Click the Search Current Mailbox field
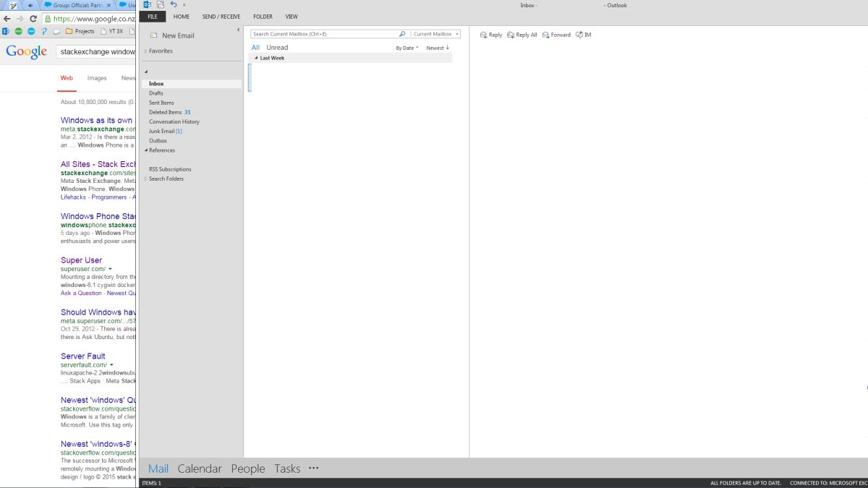 pos(323,34)
